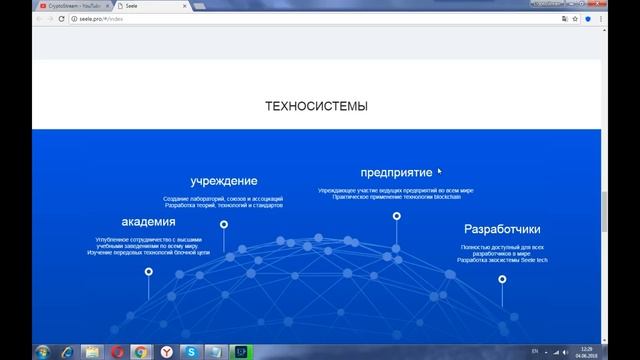Focus the address bar showing seele.pro
640x360 pixels.
point(314,19)
